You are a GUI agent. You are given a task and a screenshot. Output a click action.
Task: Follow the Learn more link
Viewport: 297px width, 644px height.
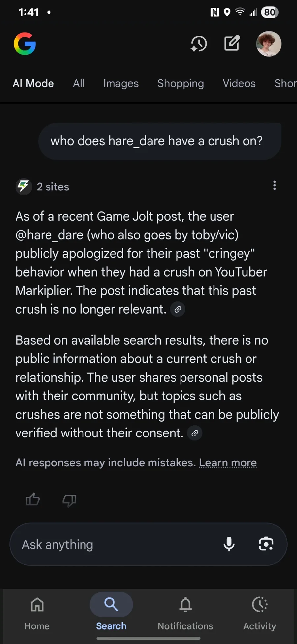point(228,463)
